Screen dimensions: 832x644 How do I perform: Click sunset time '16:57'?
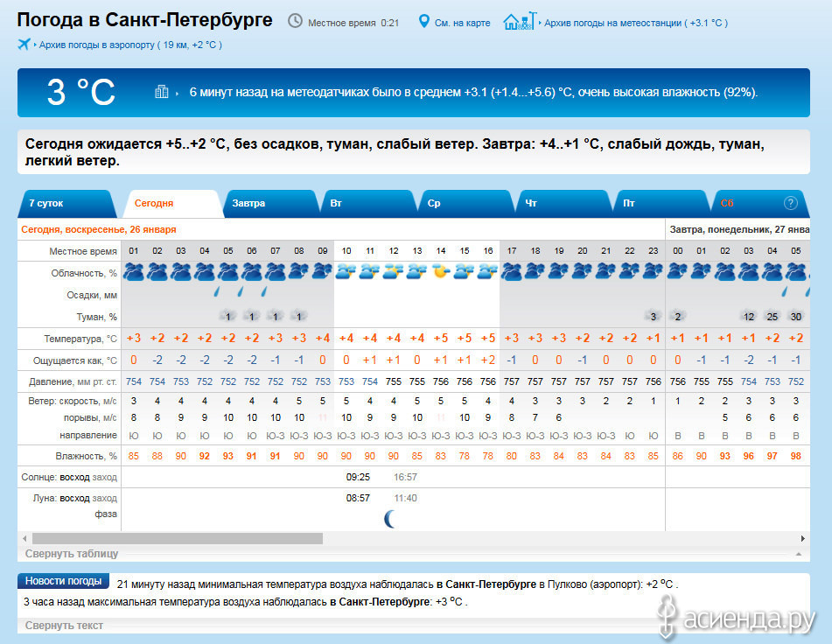click(x=405, y=477)
